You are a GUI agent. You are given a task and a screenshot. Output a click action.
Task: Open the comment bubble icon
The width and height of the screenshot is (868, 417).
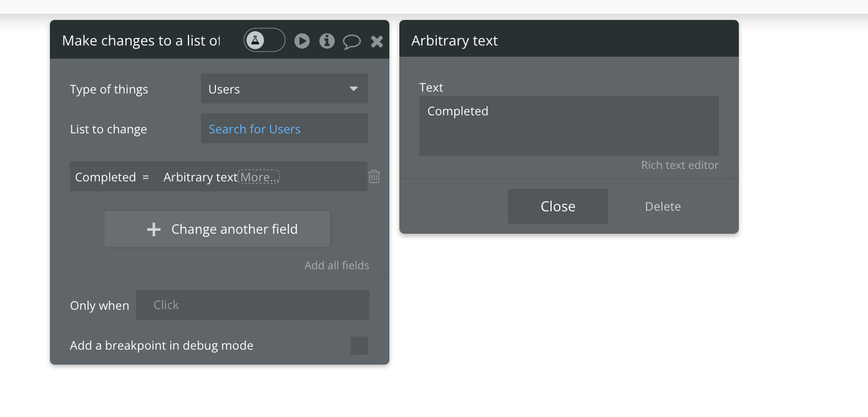352,42
